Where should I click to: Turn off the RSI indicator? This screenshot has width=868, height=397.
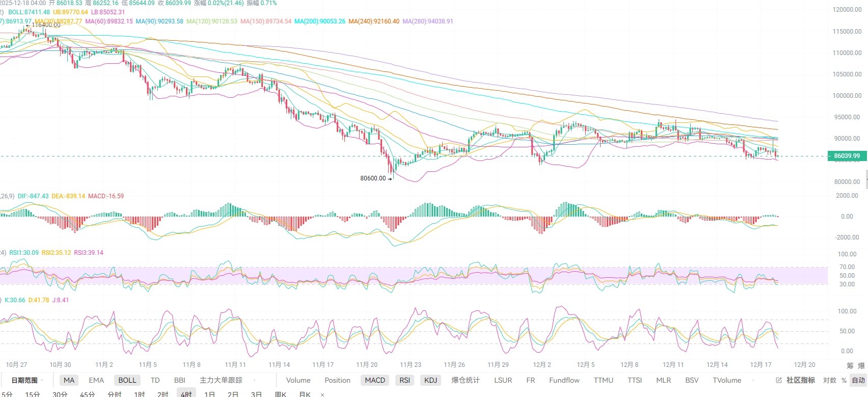[404, 380]
